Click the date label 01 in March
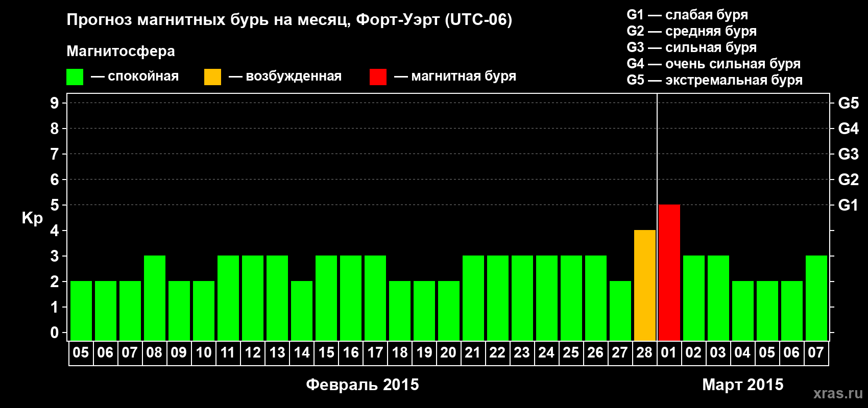868x408 pixels. 669,352
